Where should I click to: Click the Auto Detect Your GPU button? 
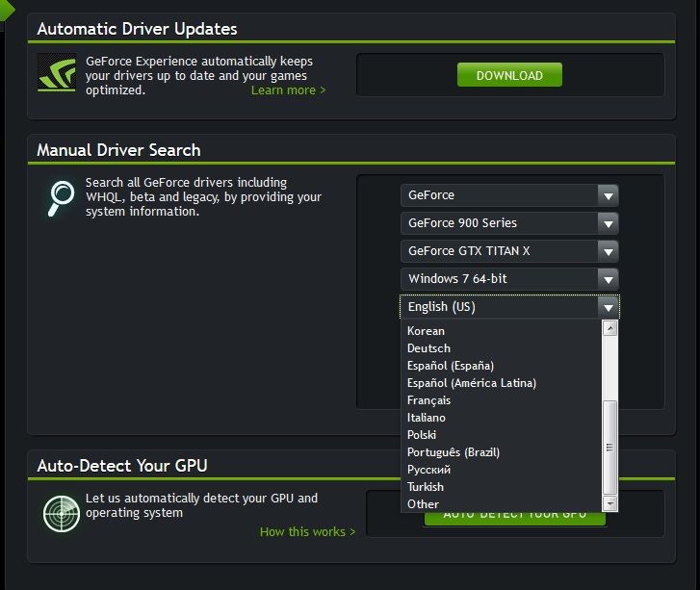515,519
